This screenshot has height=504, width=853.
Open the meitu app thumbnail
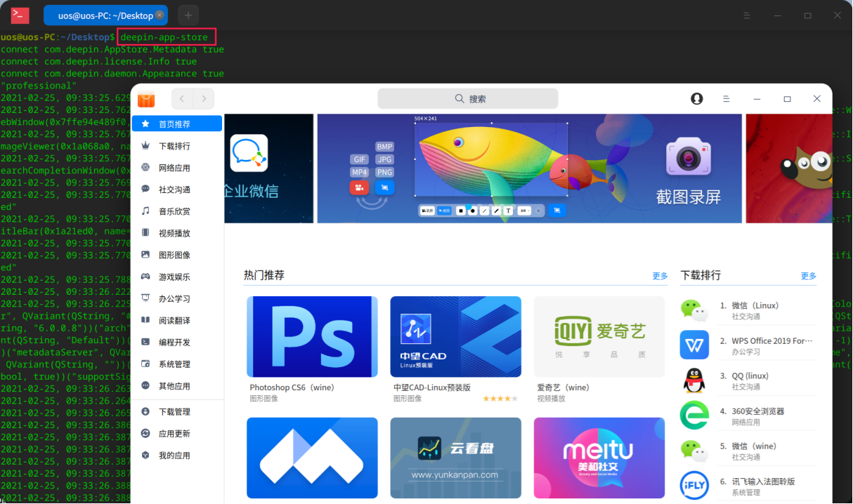tap(599, 458)
